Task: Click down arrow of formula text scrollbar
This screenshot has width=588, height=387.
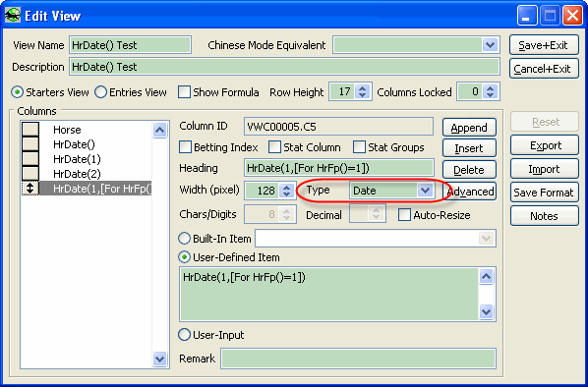Action: (486, 311)
